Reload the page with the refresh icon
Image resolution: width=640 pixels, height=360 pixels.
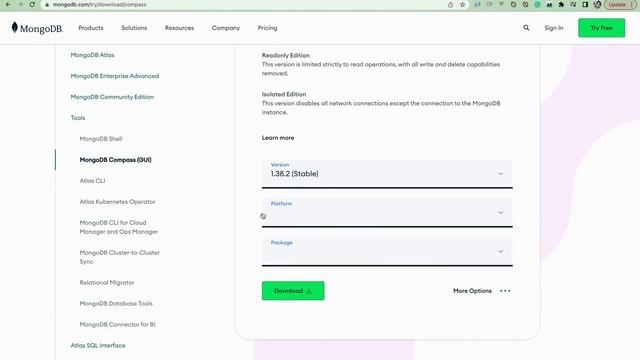(32, 4)
